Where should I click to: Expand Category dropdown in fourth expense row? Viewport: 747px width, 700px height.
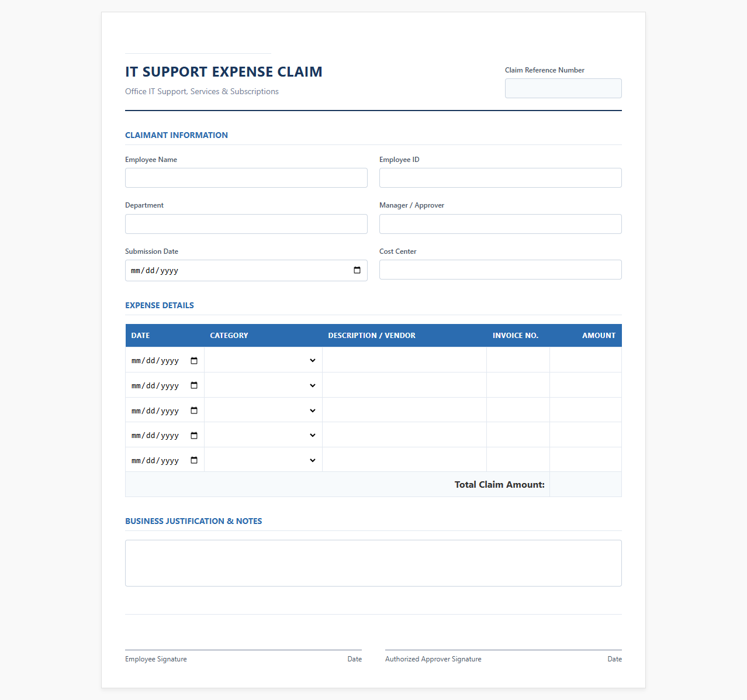263,435
